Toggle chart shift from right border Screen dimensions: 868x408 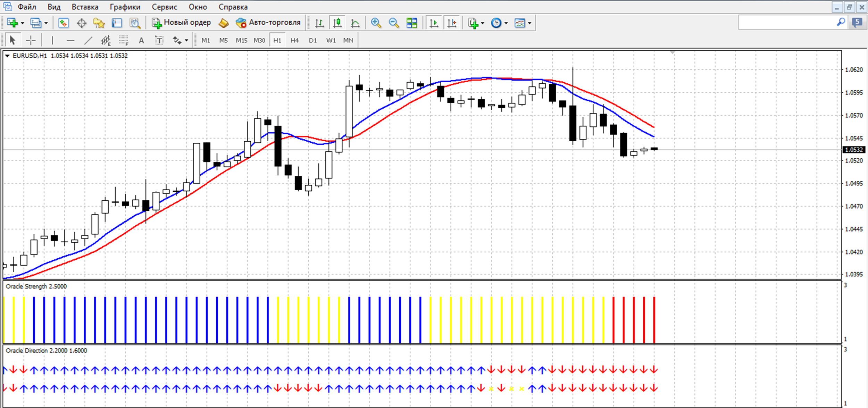click(x=452, y=23)
